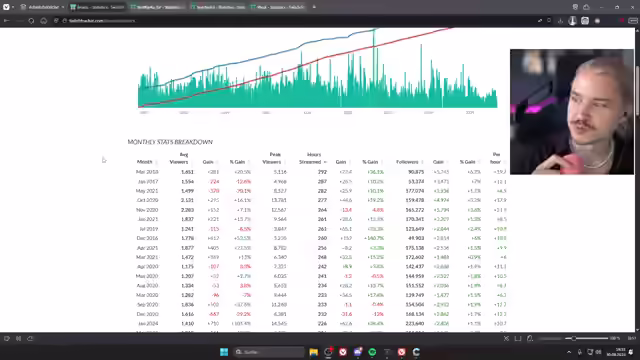Open the downloads icon in the toolbar

(560, 20)
